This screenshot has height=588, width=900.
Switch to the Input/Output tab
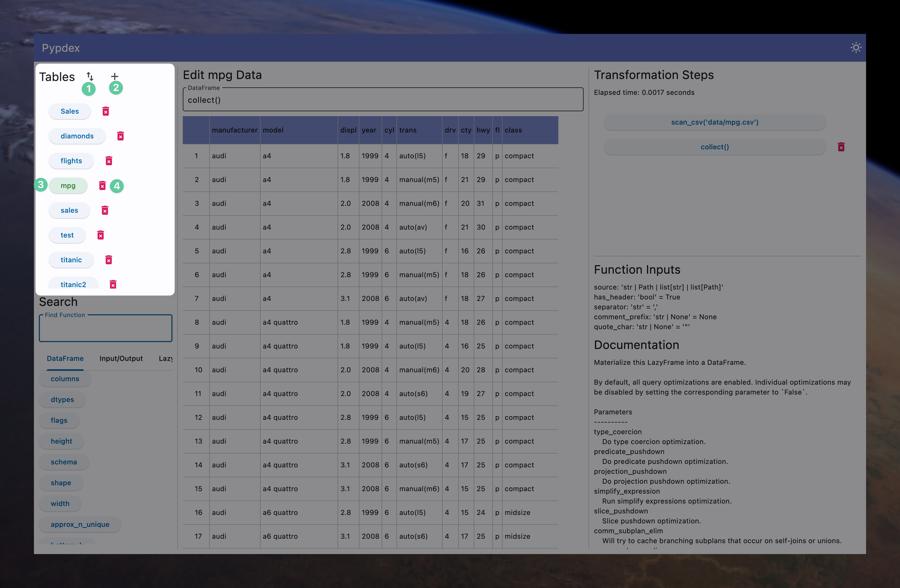click(121, 358)
